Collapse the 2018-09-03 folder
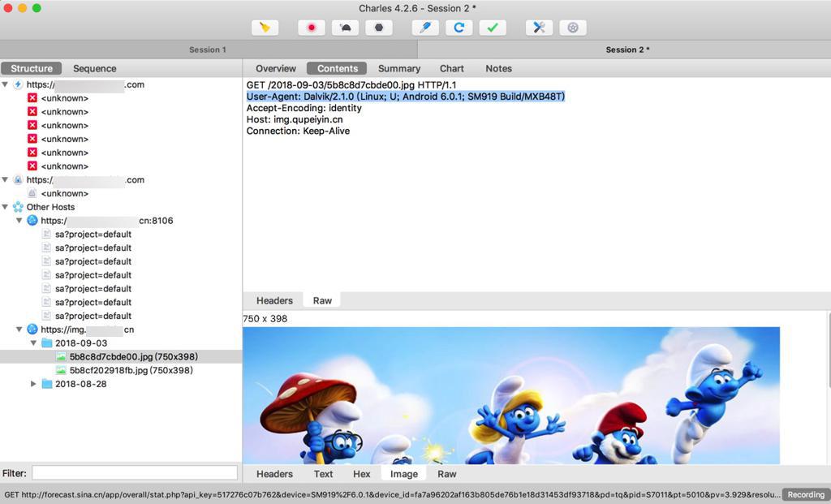The height and width of the screenshot is (504, 831). click(x=33, y=342)
